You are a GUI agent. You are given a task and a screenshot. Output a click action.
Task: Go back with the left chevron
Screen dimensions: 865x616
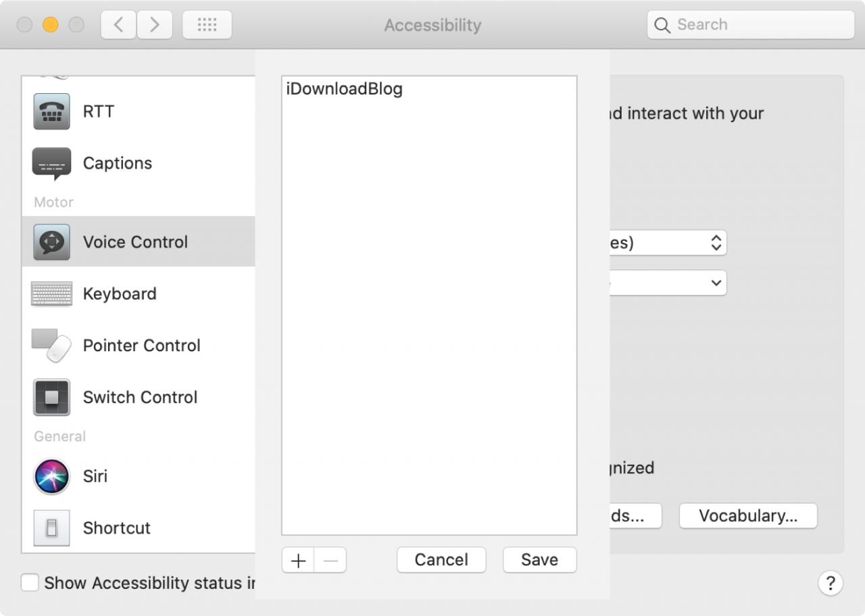[118, 25]
